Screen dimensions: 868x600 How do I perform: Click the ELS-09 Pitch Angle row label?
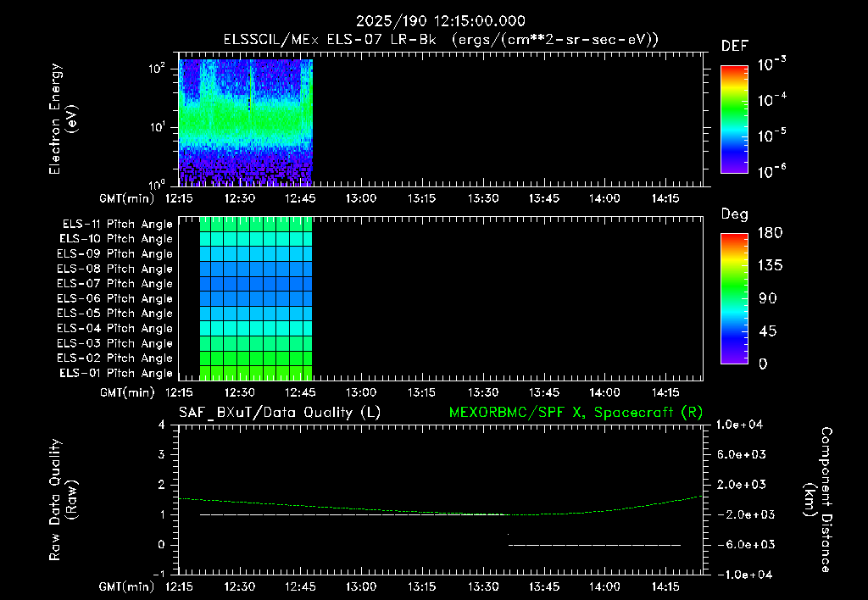[x=115, y=254]
